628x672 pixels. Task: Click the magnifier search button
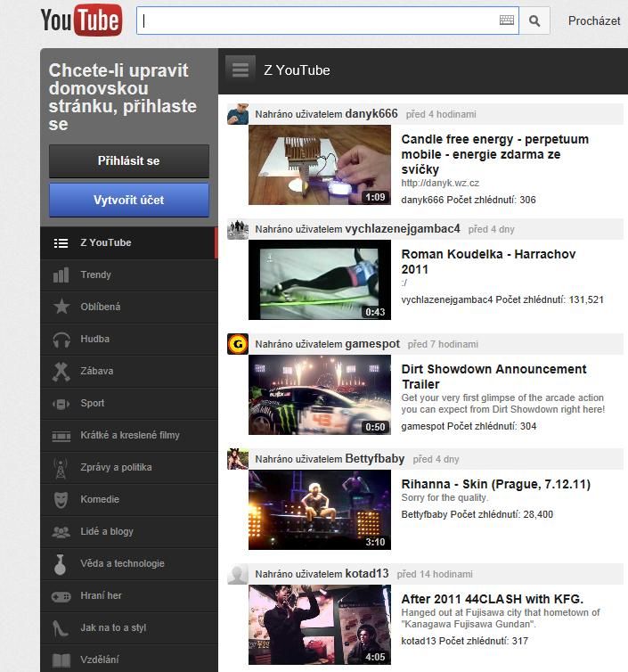pos(534,20)
